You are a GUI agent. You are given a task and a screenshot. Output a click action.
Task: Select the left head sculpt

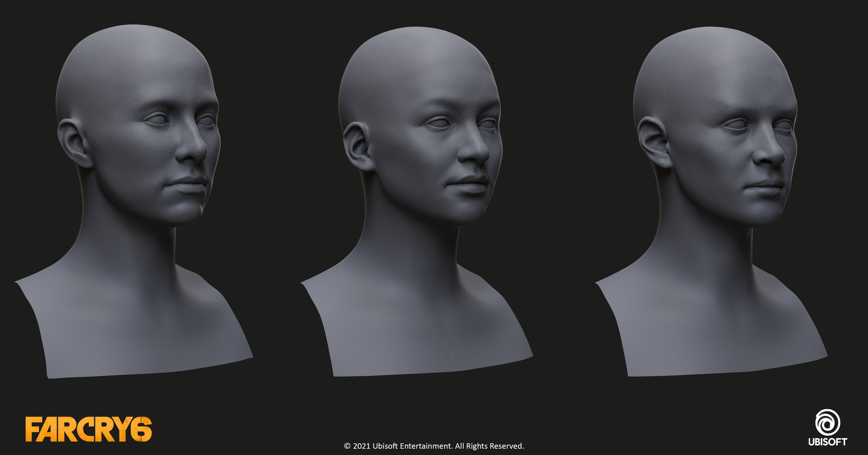[x=134, y=202]
